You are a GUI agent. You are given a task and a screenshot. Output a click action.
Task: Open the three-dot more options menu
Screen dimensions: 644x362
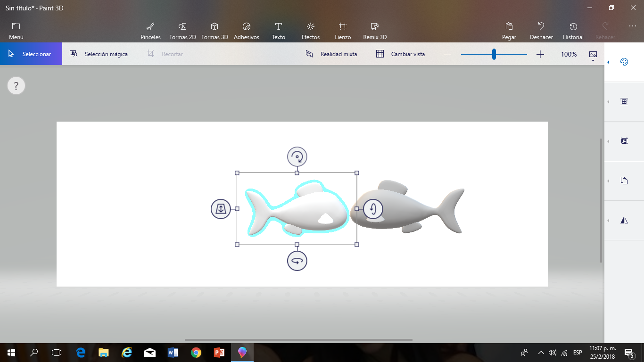(x=633, y=26)
